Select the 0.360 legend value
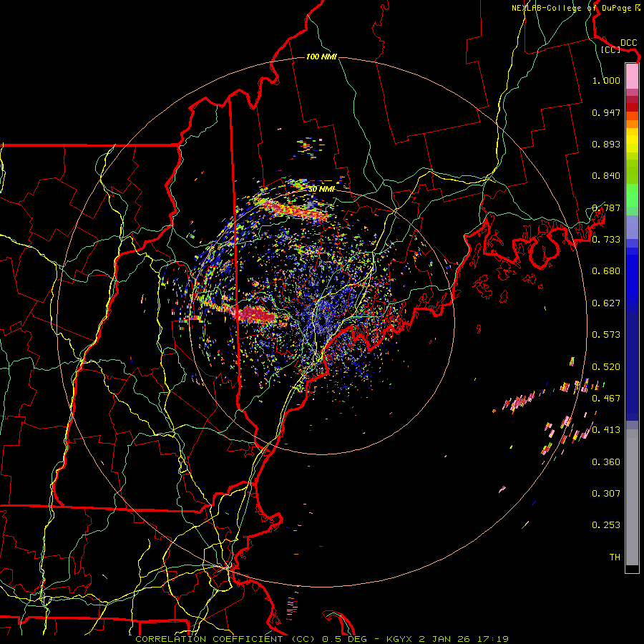Screen dimensions: 644x644 coord(606,462)
